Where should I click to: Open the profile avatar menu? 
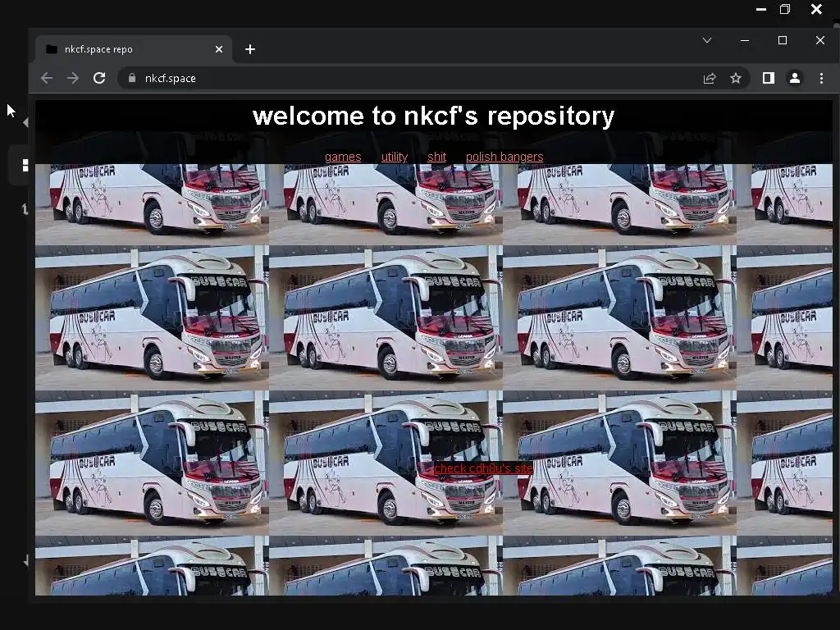794,78
